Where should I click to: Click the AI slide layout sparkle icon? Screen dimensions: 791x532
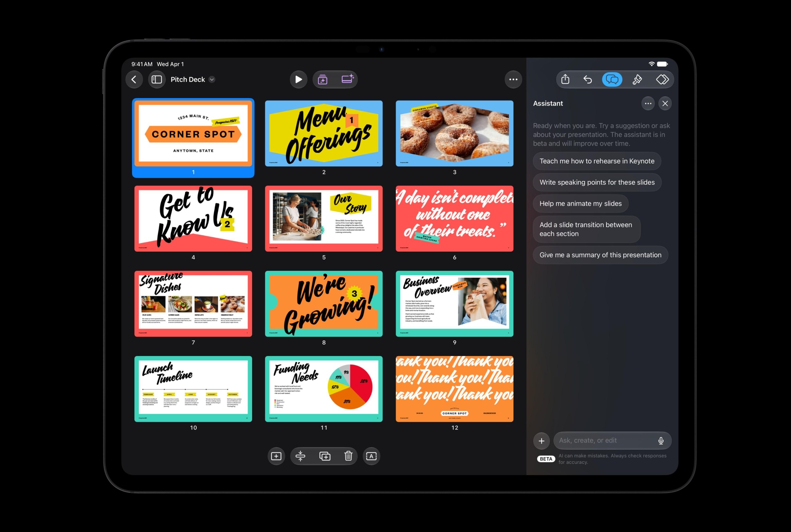point(347,79)
